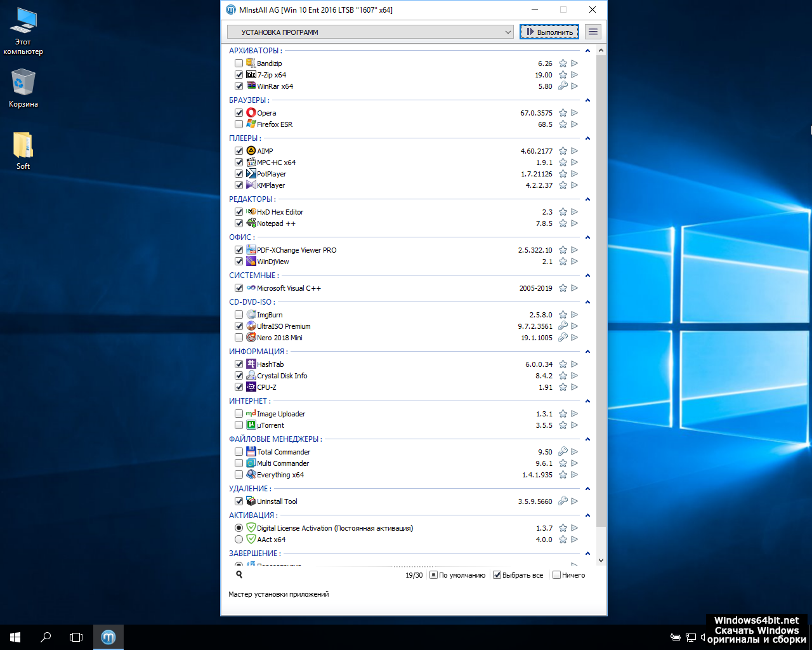812x650 pixels.
Task: Collapse the БРАУЗЕРЫ section
Action: click(587, 100)
